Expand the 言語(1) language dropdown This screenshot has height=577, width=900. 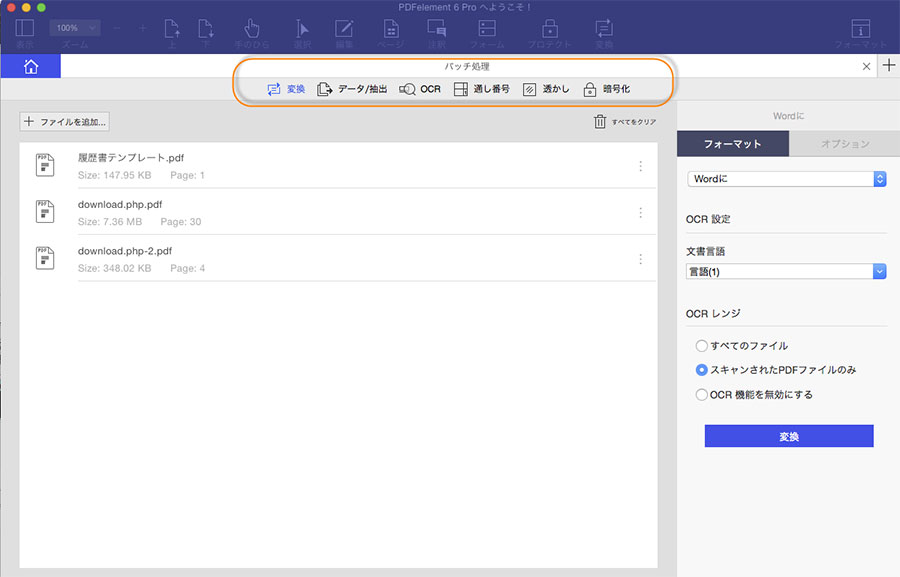[786, 272]
